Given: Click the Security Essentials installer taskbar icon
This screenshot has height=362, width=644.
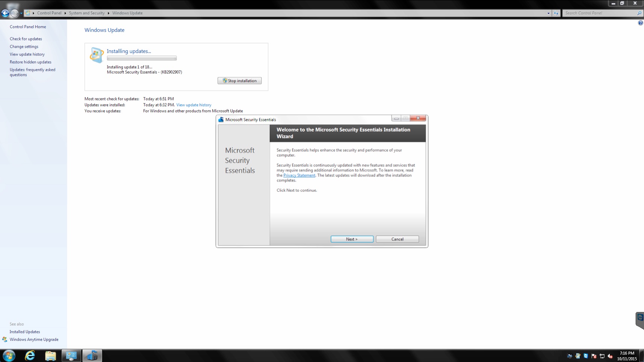Looking at the screenshot, I should (92, 355).
